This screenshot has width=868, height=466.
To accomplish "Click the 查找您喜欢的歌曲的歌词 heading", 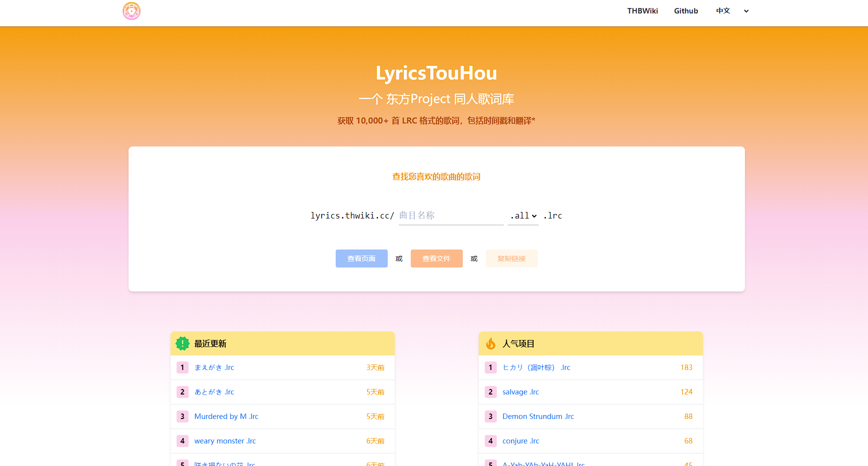I will pos(437,176).
